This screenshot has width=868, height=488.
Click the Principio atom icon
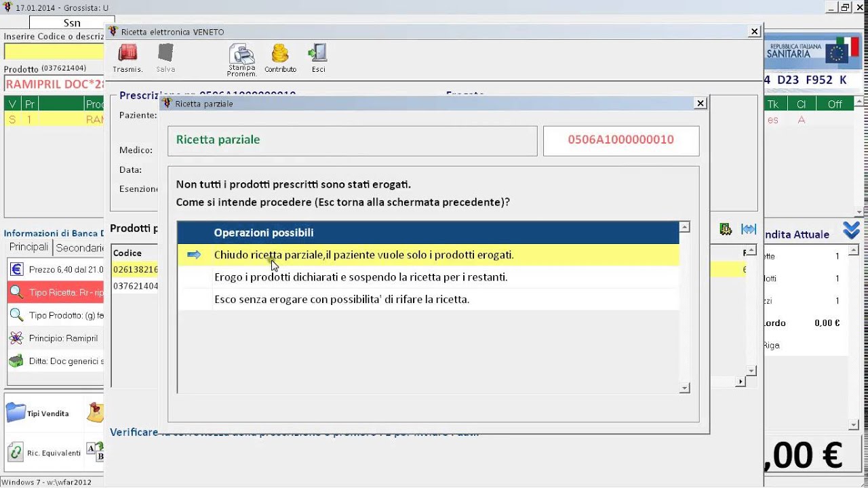pyautogui.click(x=17, y=338)
